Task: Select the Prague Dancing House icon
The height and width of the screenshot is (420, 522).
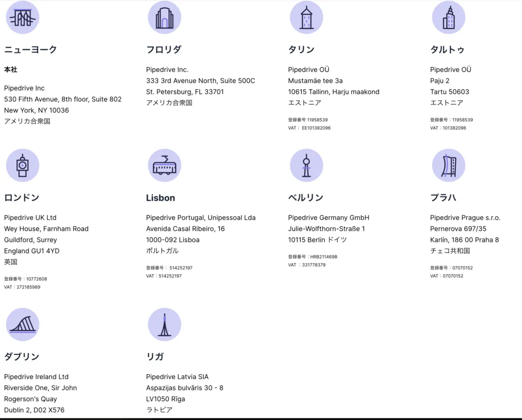Action: 449,166
